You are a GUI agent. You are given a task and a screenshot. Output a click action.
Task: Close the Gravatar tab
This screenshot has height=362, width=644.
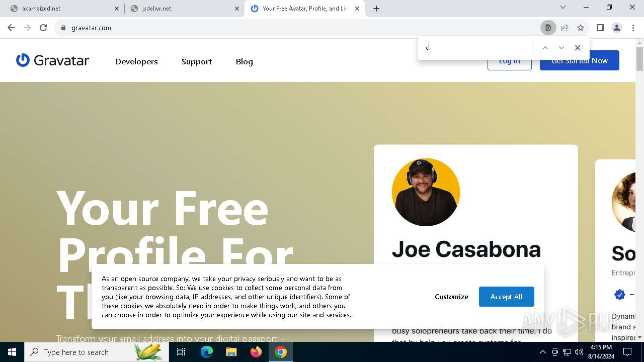tap(357, 9)
